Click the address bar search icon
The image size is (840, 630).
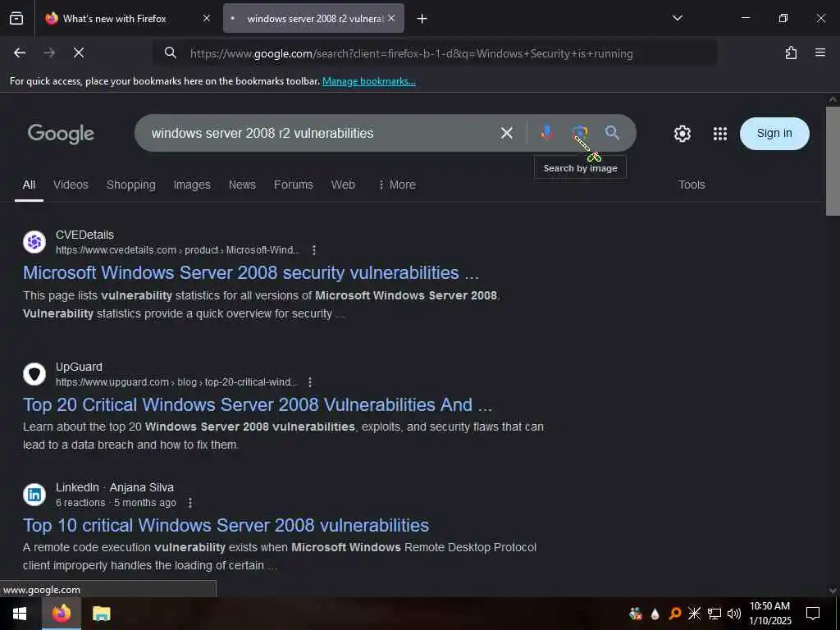[171, 52]
